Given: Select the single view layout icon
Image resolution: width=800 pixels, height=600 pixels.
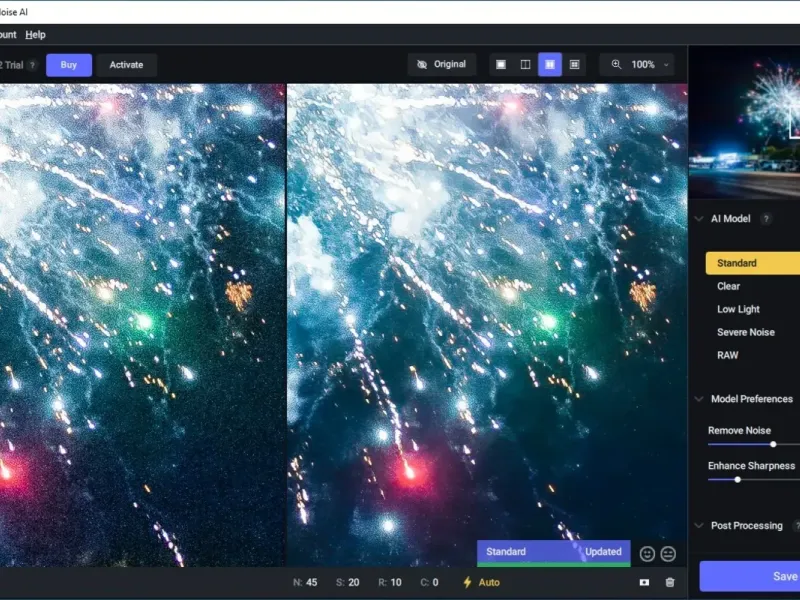Looking at the screenshot, I should [x=501, y=64].
